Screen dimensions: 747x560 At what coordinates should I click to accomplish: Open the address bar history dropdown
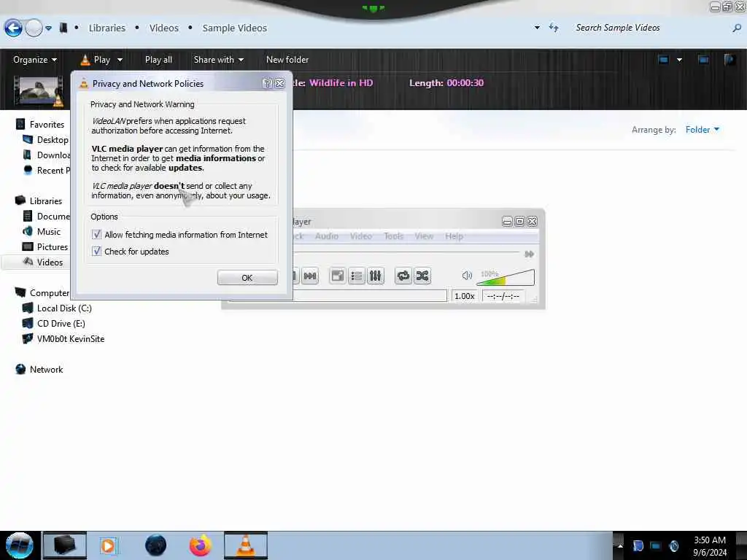tap(537, 28)
